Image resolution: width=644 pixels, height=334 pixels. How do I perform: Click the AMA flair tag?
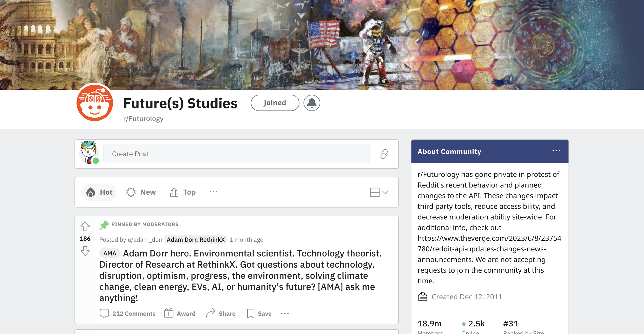110,253
